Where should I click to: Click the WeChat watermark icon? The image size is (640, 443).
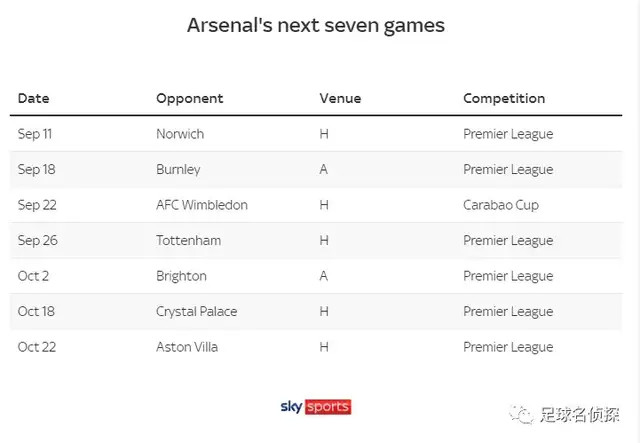[521, 414]
